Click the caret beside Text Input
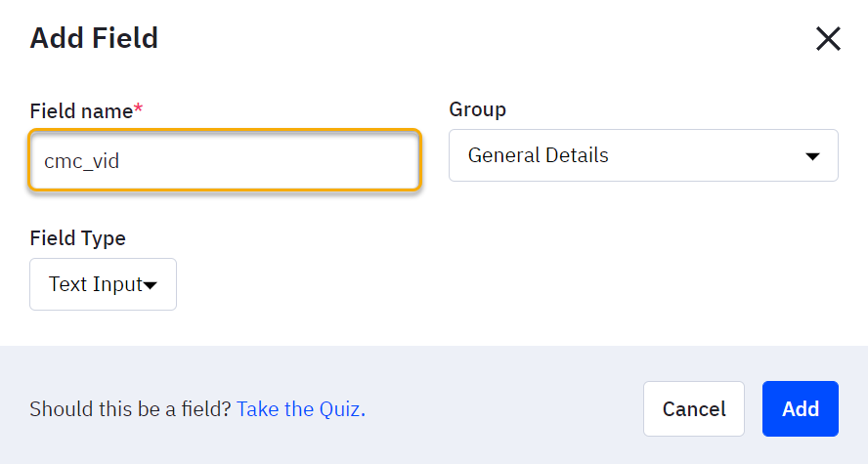Screen dimensions: 868x464 pyautogui.click(x=151, y=285)
